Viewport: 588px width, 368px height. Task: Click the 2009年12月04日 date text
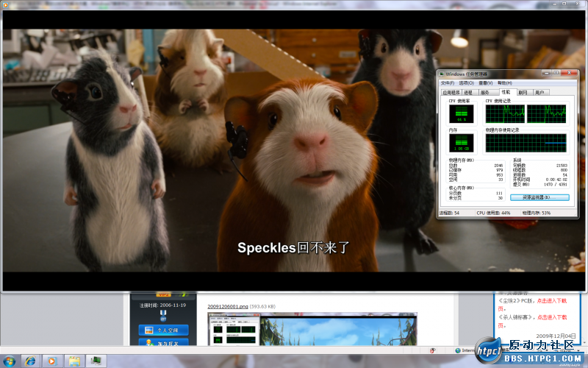[x=556, y=336]
